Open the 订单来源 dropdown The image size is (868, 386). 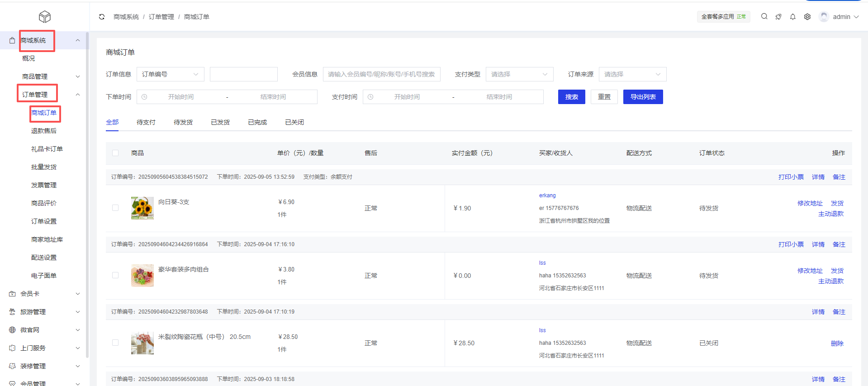point(632,74)
